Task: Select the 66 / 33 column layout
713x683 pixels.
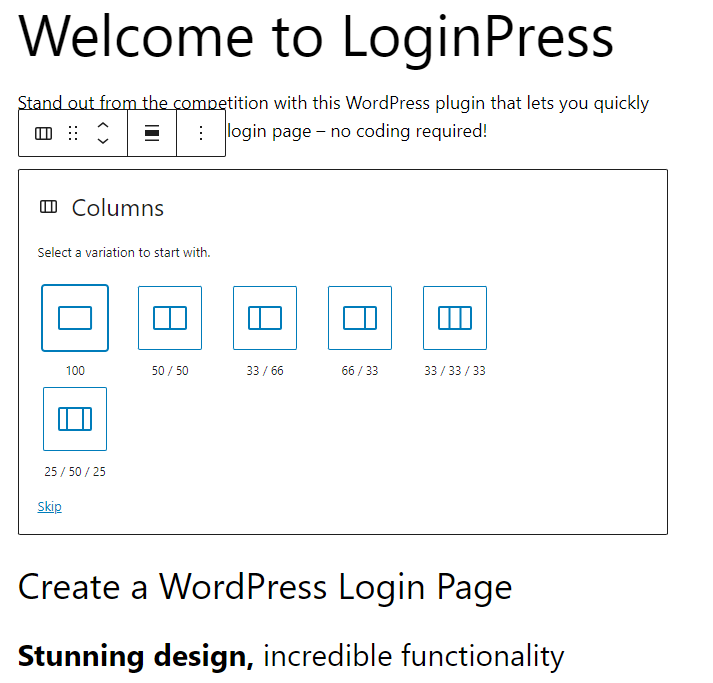Action: tap(360, 318)
